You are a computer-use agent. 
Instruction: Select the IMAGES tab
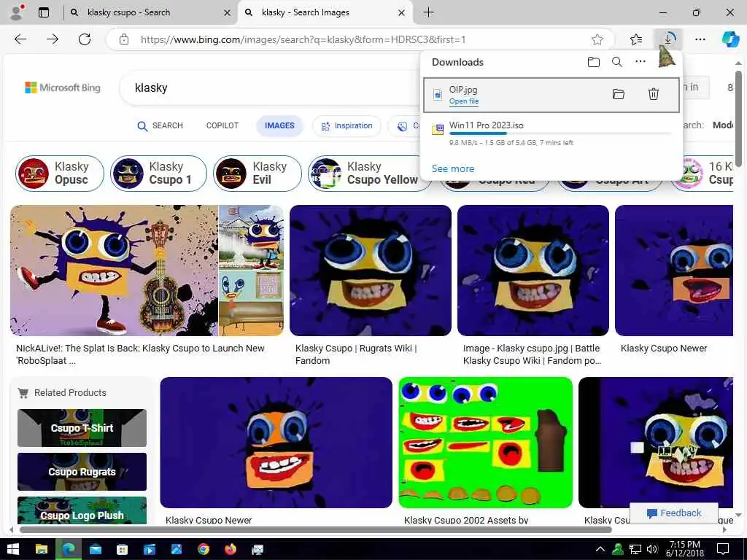click(x=279, y=125)
